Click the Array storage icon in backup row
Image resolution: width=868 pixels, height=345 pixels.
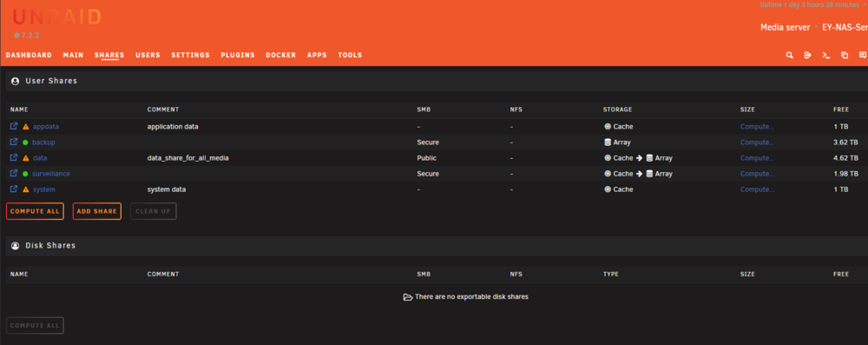point(608,143)
